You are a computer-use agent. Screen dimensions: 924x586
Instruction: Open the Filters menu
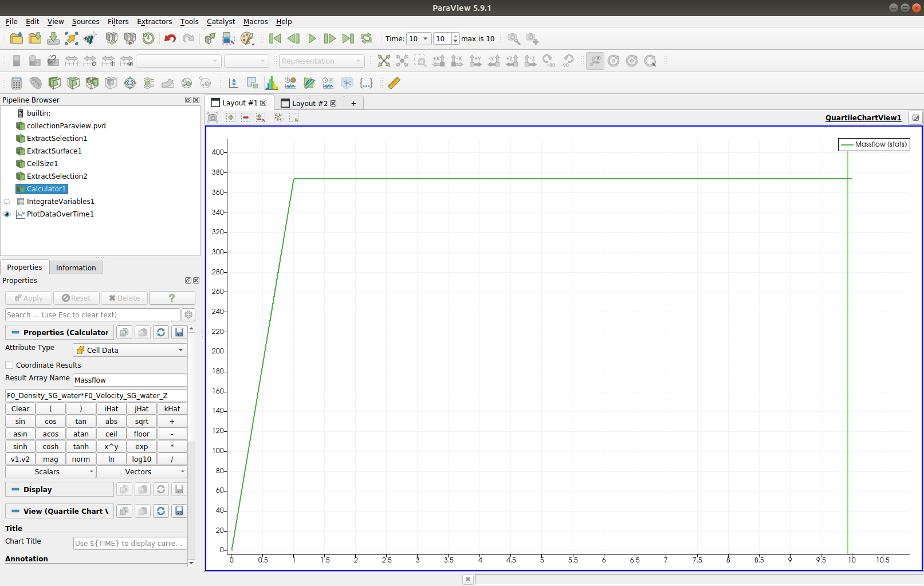tap(118, 21)
